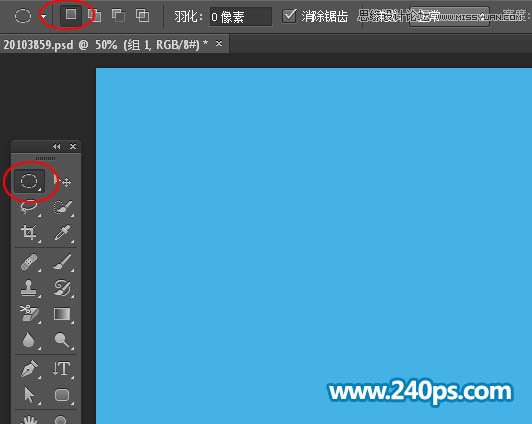Select the Blur tool

[x=29, y=340]
